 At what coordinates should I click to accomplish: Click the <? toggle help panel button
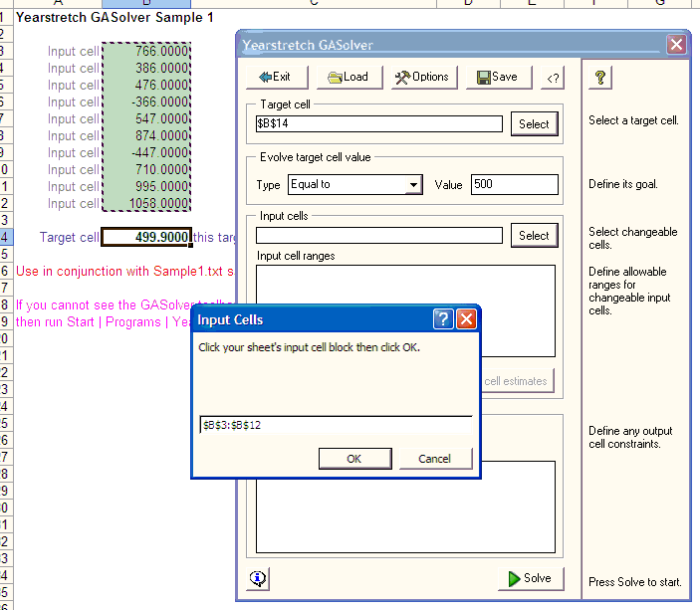(x=553, y=78)
